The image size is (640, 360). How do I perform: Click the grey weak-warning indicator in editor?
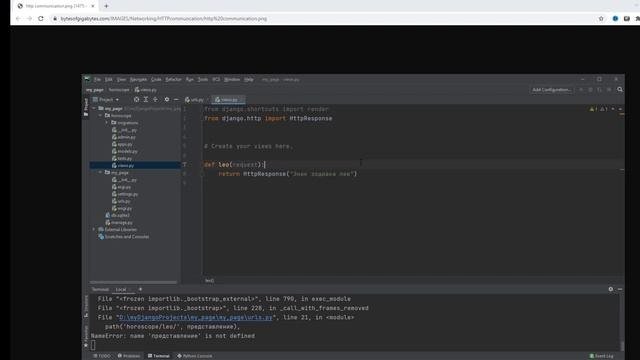coord(604,109)
